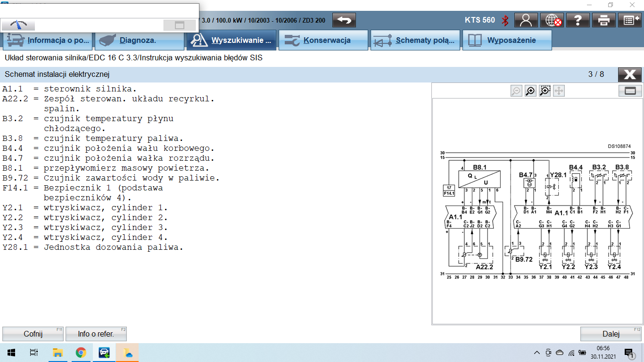Select legend line 'Y2.4 = wtryskiwacz, cylinder 4.'
The image size is (644, 362).
85,237
